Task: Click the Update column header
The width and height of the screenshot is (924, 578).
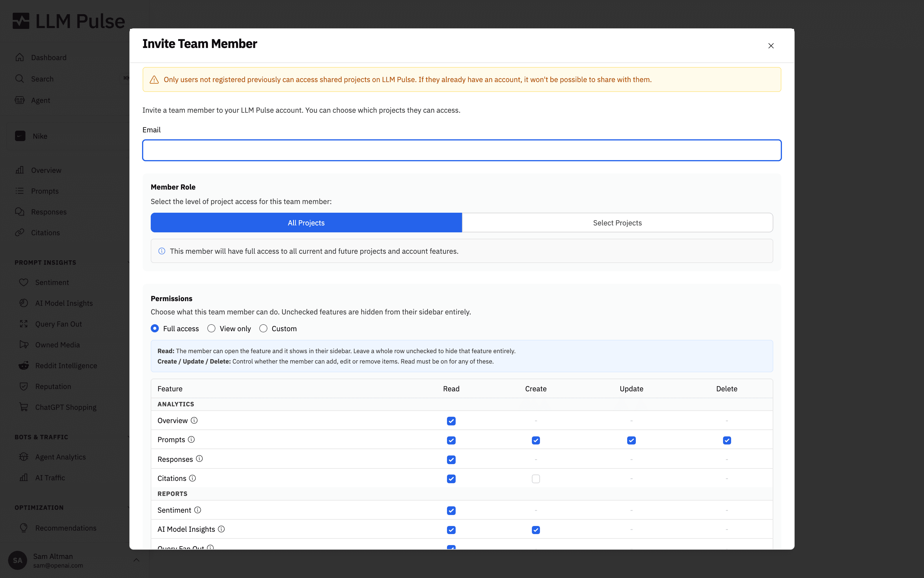Action: (x=631, y=388)
